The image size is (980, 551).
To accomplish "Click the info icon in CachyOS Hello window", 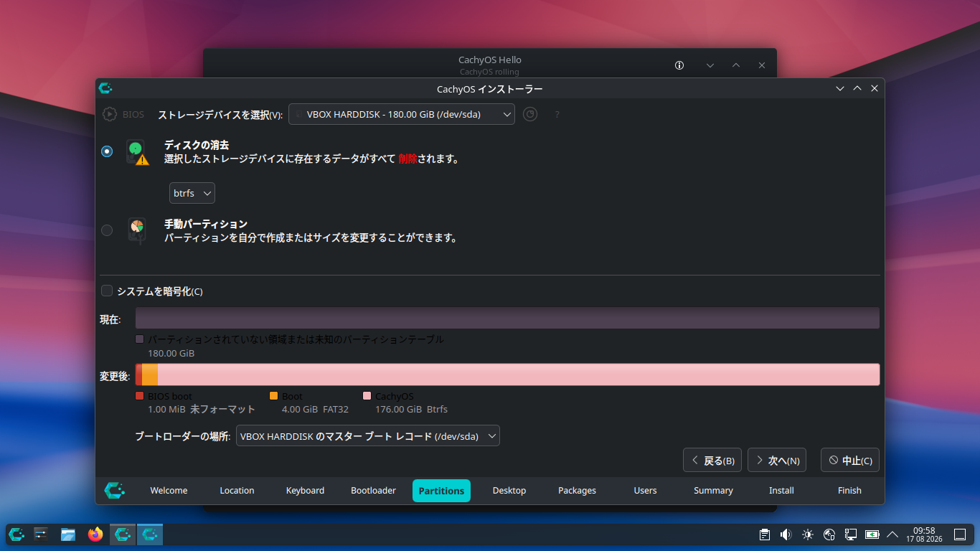I will pos(679,65).
